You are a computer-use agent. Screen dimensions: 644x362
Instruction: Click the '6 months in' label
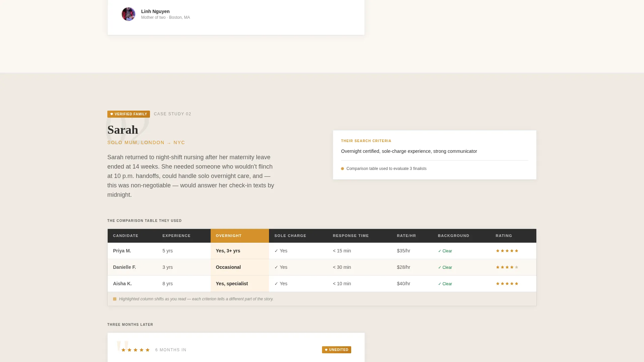(171, 350)
